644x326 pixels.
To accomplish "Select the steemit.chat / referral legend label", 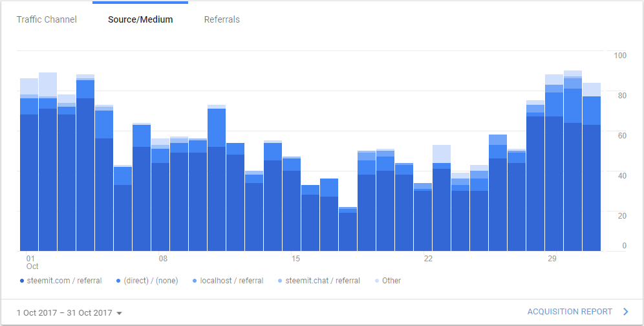I will [x=323, y=281].
